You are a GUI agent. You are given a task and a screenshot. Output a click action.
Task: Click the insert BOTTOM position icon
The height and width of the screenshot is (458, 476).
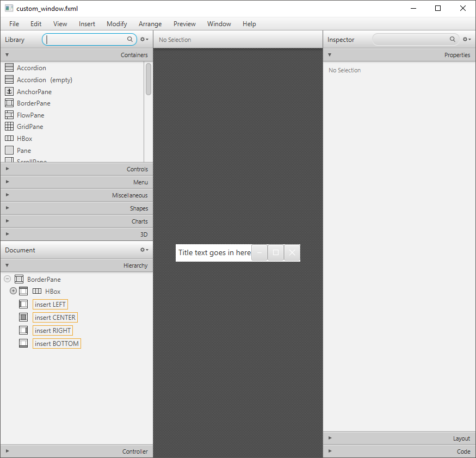[23, 343]
